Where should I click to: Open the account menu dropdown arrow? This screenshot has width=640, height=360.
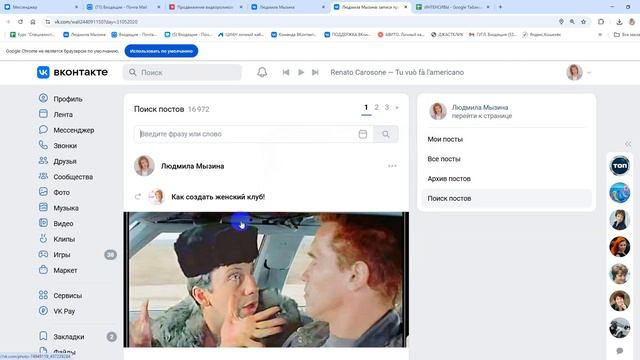point(589,73)
